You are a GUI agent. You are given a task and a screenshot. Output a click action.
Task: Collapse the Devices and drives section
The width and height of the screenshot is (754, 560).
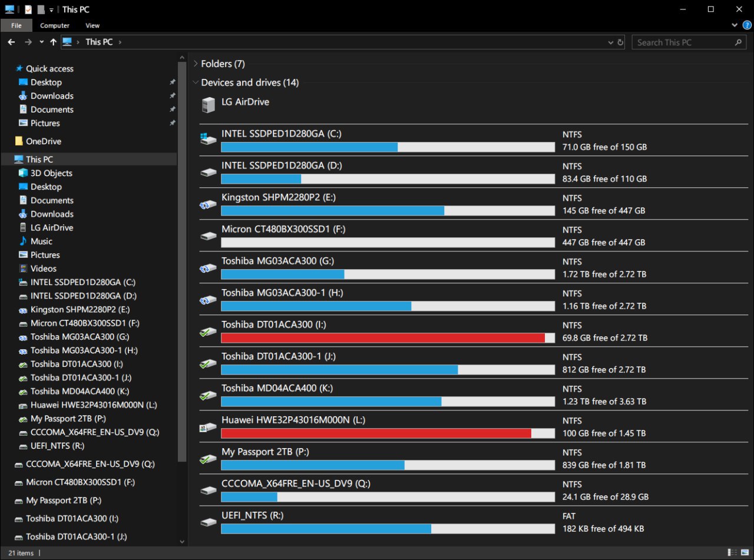point(196,82)
